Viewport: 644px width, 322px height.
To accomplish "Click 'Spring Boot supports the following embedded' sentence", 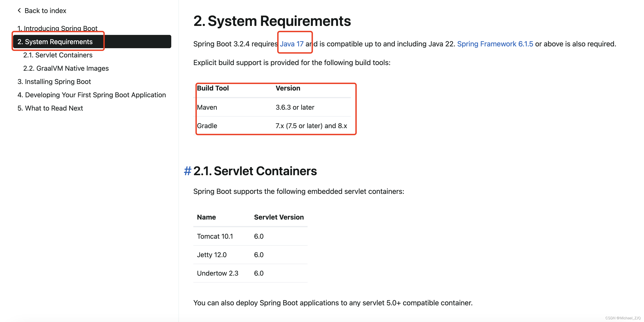I will [299, 191].
